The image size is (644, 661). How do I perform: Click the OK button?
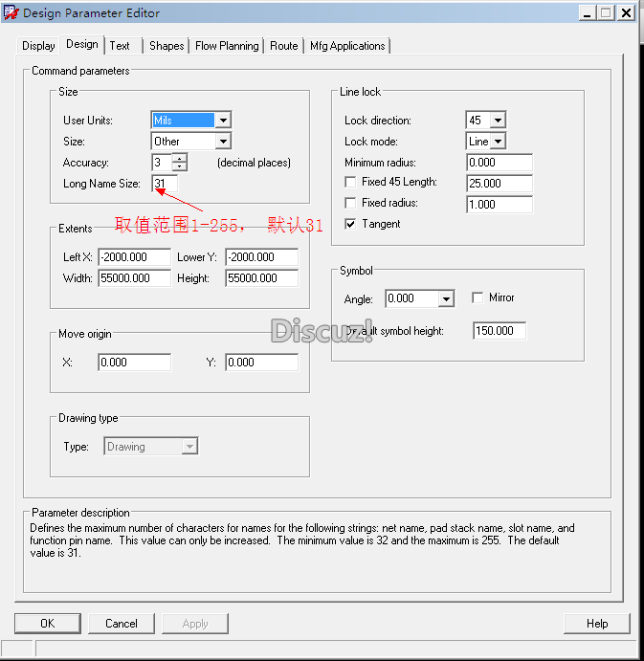(48, 623)
